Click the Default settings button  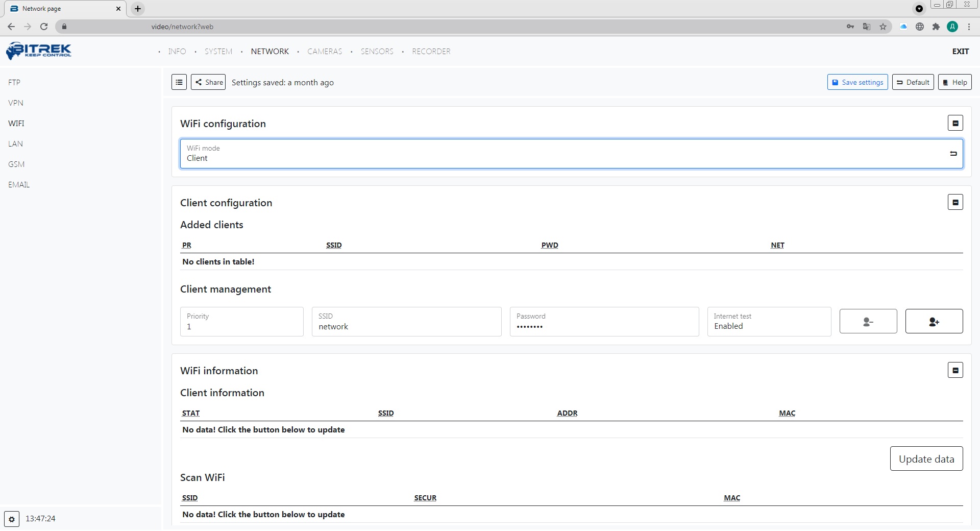pos(913,82)
